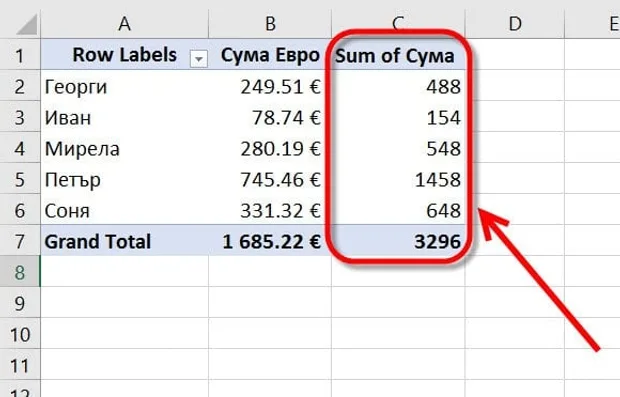
Task: Select row 8 header
Action: [20, 272]
